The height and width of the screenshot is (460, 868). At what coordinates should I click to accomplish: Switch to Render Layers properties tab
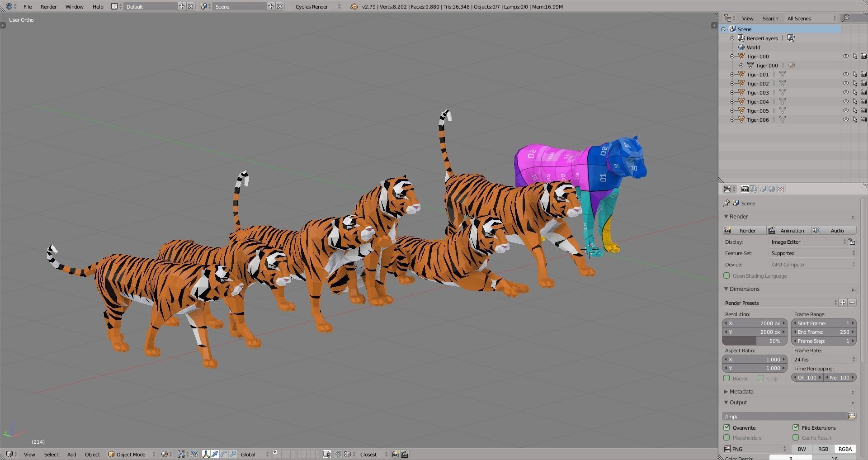click(754, 189)
